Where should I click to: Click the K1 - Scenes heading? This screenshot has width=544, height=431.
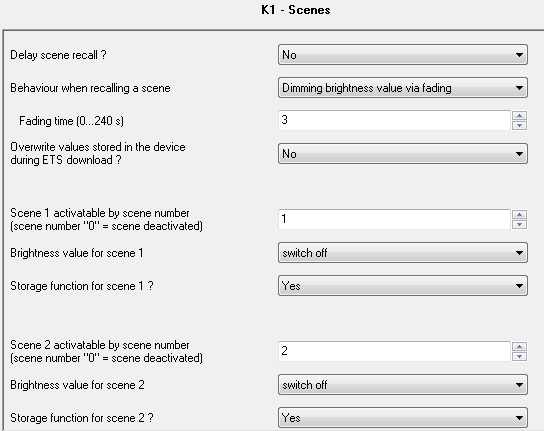pyautogui.click(x=296, y=10)
